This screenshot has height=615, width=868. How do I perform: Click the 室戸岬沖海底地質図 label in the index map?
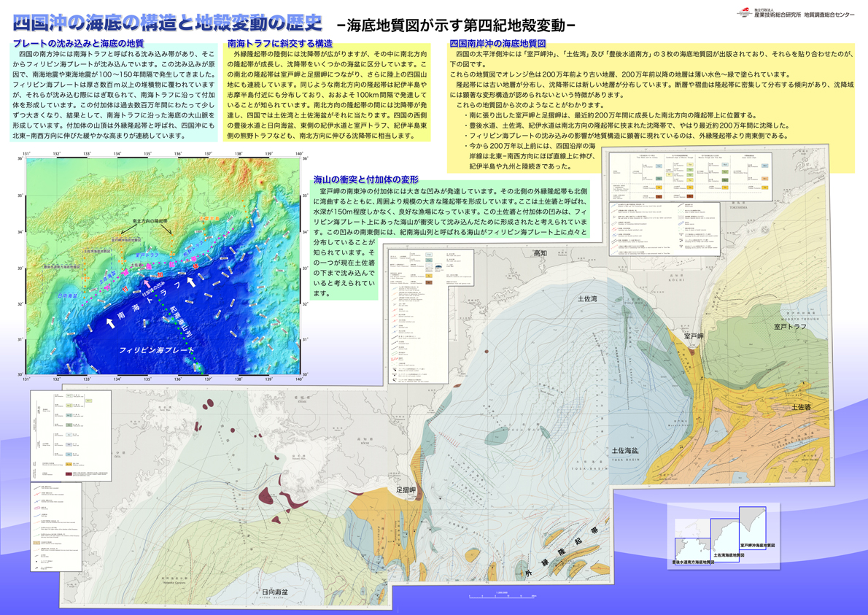757,546
